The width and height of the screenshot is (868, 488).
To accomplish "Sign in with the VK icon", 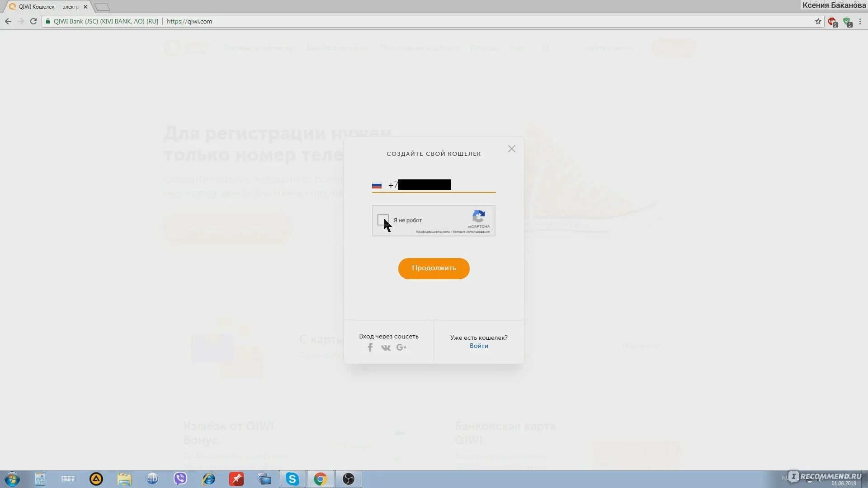I will coord(386,347).
